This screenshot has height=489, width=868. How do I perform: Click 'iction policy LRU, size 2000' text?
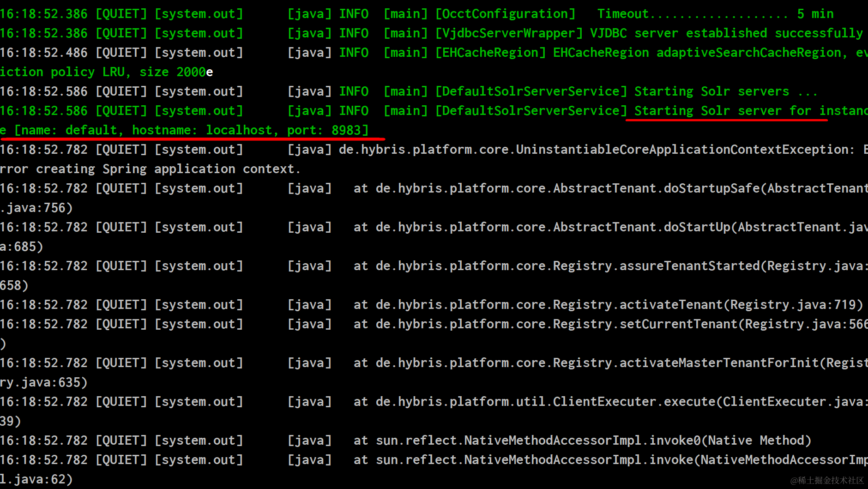[102, 72]
